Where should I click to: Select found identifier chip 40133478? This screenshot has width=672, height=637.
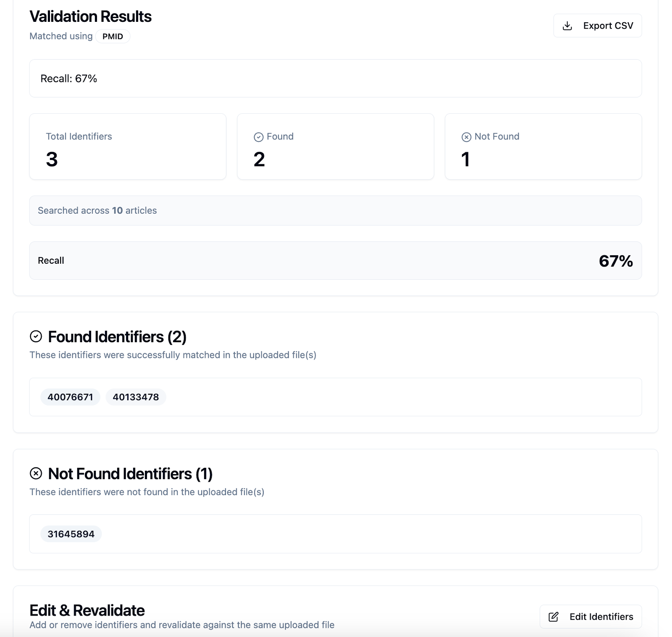(136, 397)
